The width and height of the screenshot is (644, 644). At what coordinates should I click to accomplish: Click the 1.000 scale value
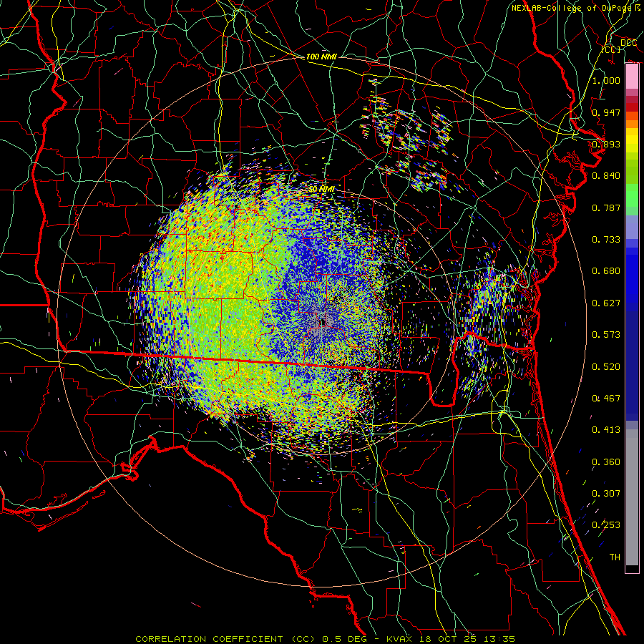point(606,80)
